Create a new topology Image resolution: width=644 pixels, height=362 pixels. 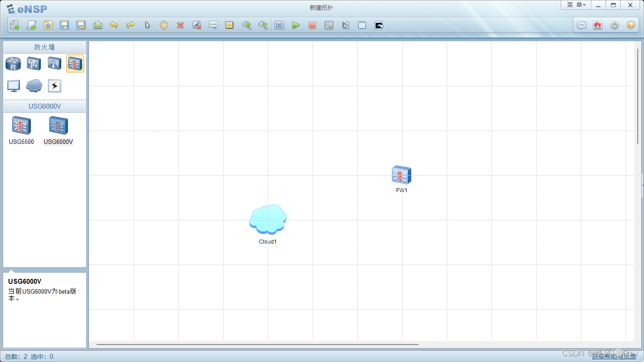coord(15,25)
